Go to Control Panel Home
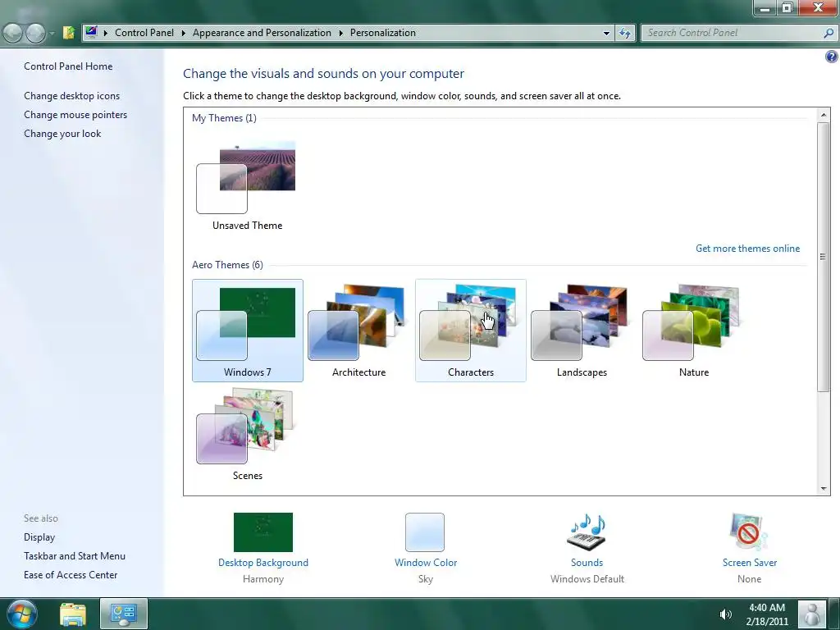 tap(68, 66)
